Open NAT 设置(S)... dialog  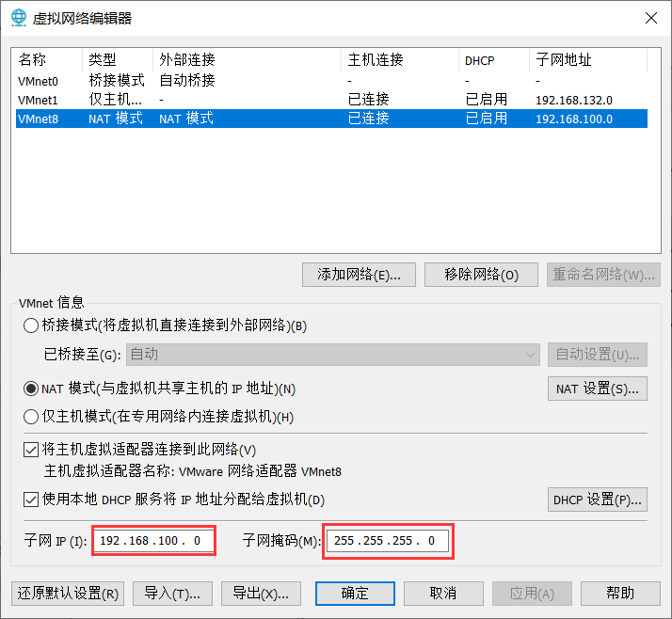[598, 389]
